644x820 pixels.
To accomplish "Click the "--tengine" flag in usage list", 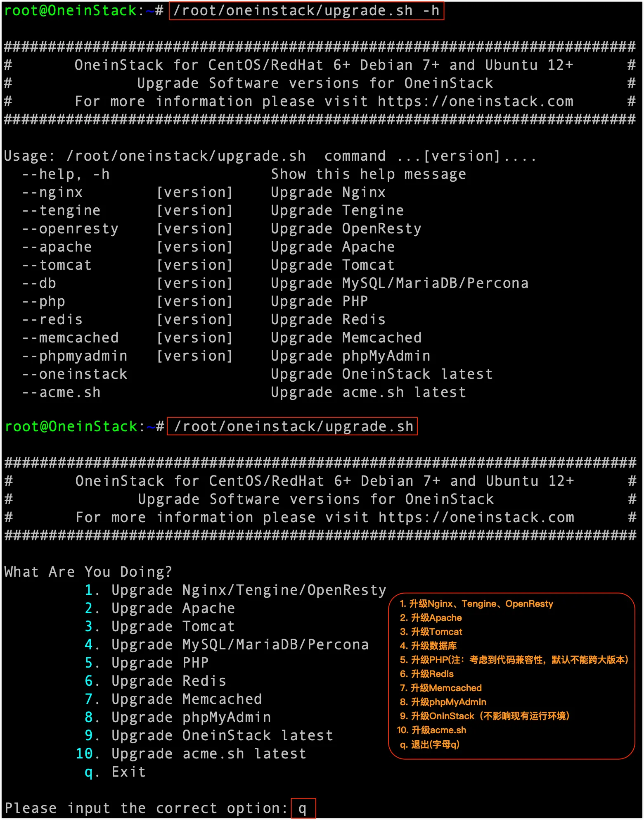I will [61, 211].
